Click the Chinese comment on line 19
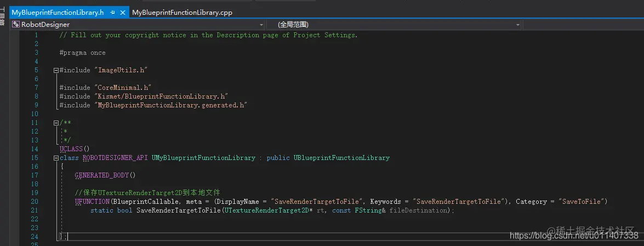Image resolution: width=644 pixels, height=246 pixels. point(147,193)
